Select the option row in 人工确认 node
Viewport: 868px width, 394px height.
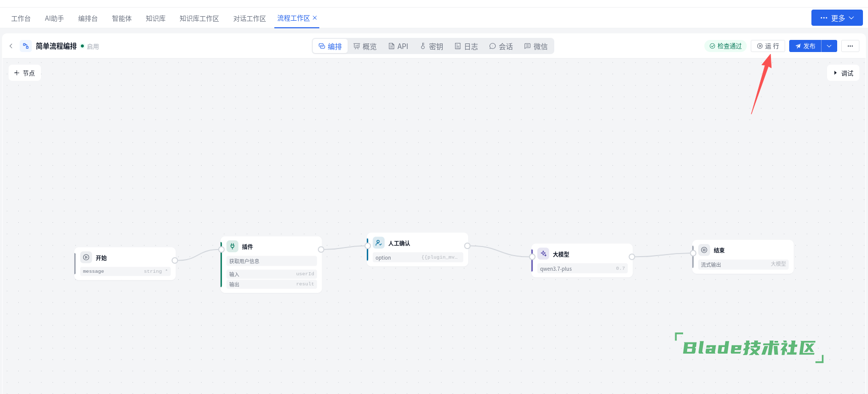(x=418, y=258)
